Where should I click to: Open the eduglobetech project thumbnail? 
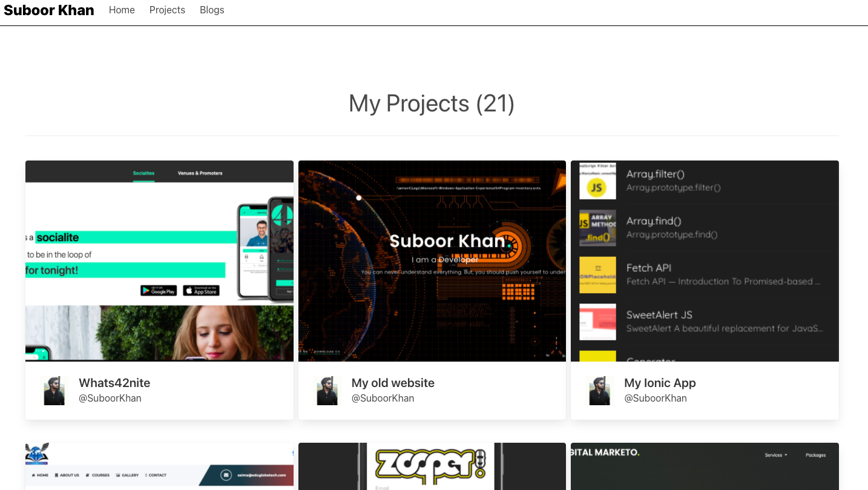click(x=159, y=466)
